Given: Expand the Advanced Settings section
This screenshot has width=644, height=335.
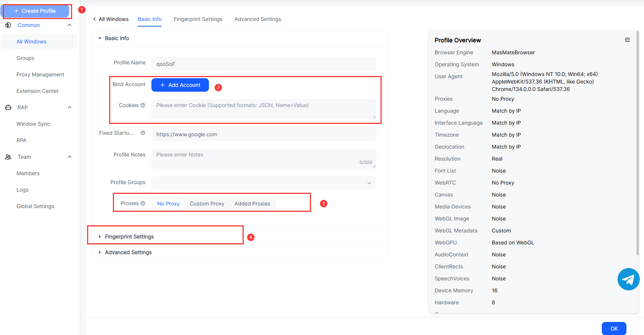Looking at the screenshot, I should [128, 252].
